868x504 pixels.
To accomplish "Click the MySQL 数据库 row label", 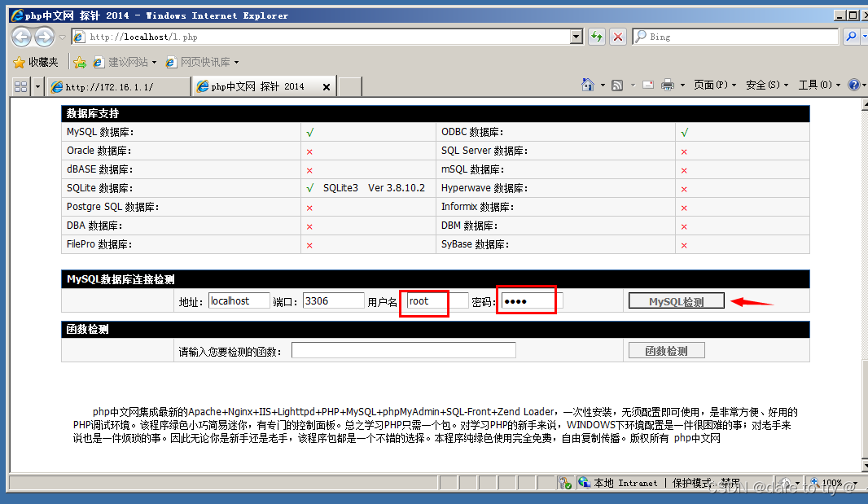I will 100,132.
